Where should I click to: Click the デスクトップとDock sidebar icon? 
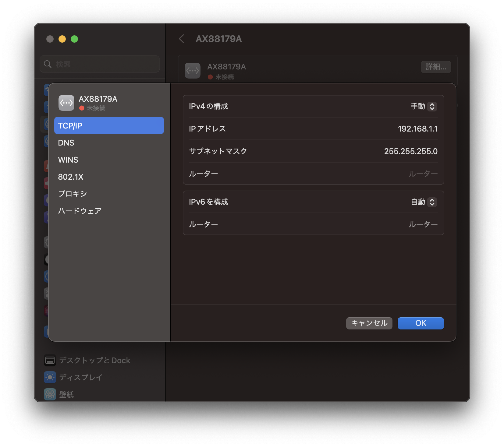(x=50, y=360)
